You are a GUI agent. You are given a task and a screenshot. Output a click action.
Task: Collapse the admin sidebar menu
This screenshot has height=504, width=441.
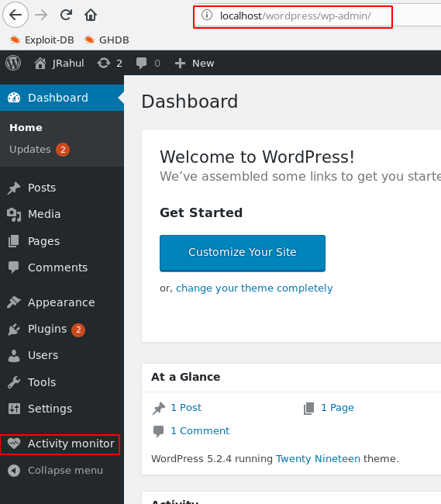[55, 471]
